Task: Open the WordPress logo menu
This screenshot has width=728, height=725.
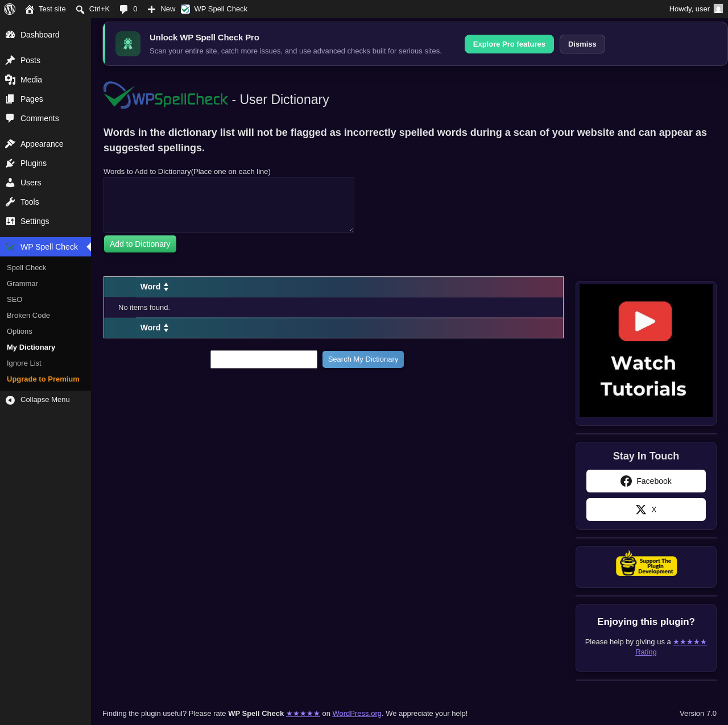Action: 10,9
